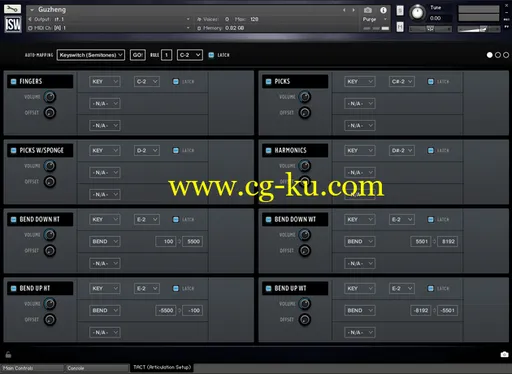The image size is (512, 374).
Task: Edit Bend Down HT lower value 100
Action: (x=166, y=241)
